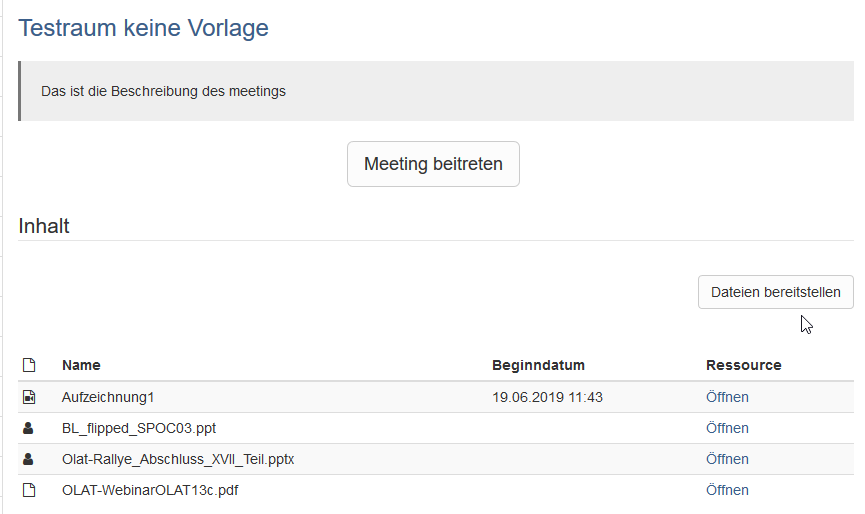Sort the table by Name column

(81, 366)
